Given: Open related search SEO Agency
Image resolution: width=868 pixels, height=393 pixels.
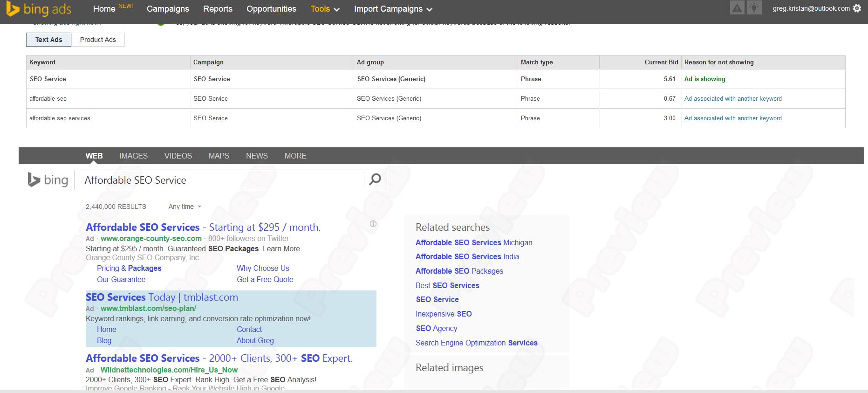Looking at the screenshot, I should tap(437, 328).
